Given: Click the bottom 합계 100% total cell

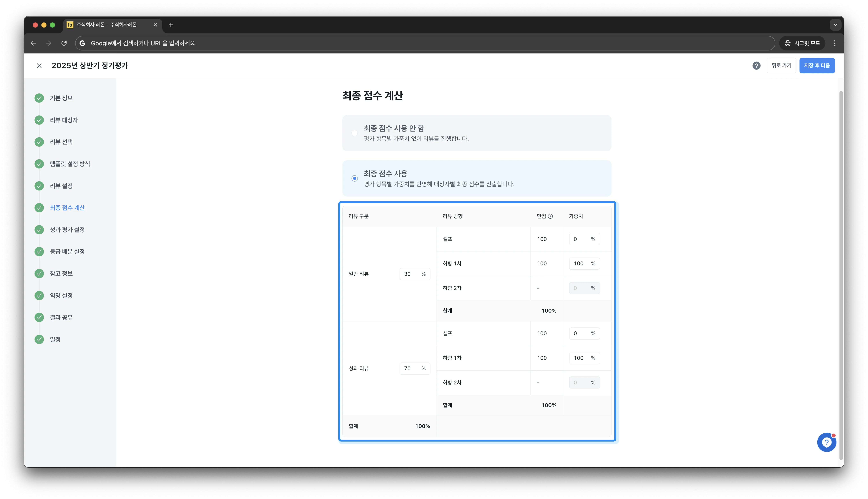Looking at the screenshot, I should (389, 426).
